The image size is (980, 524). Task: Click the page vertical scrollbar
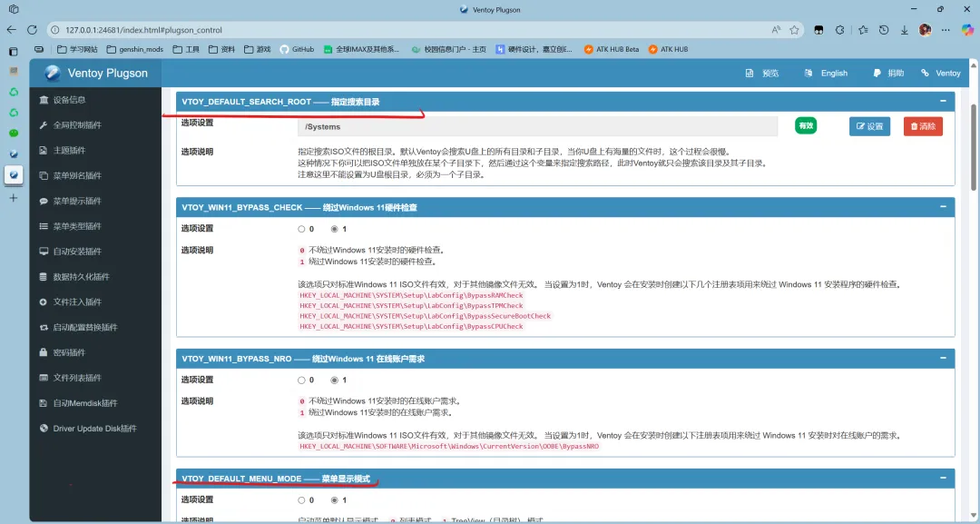pyautogui.click(x=974, y=147)
